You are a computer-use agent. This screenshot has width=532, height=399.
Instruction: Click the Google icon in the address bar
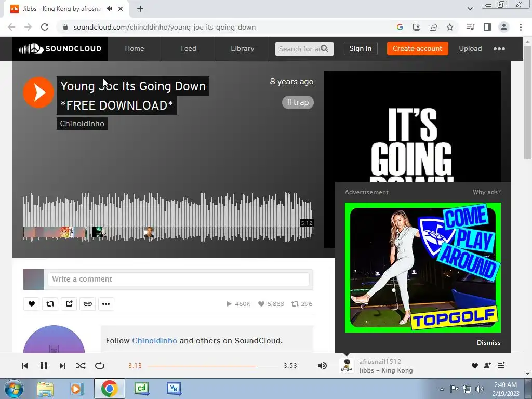[400, 27]
